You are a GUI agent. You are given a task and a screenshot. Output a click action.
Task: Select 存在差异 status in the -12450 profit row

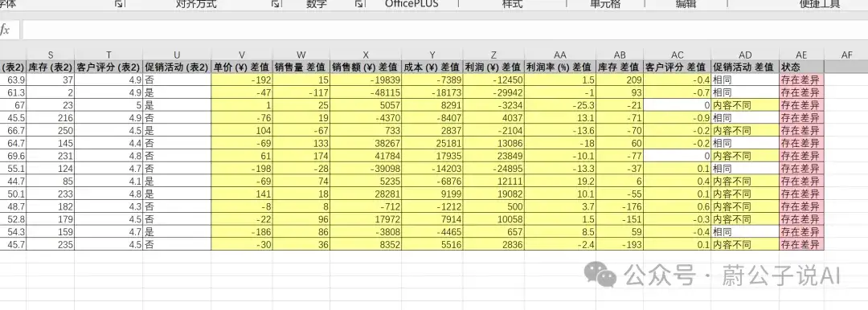pyautogui.click(x=801, y=80)
